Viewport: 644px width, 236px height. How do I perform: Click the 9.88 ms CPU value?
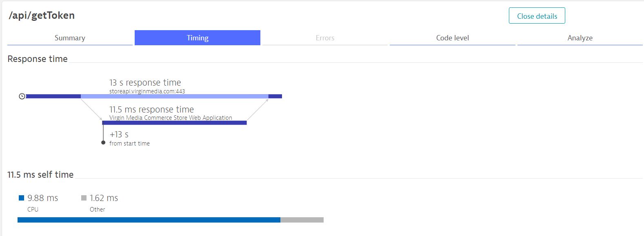(42, 198)
